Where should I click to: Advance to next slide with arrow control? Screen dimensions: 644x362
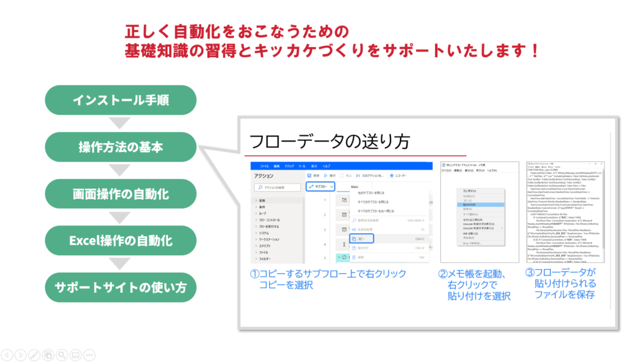pyautogui.click(x=21, y=355)
